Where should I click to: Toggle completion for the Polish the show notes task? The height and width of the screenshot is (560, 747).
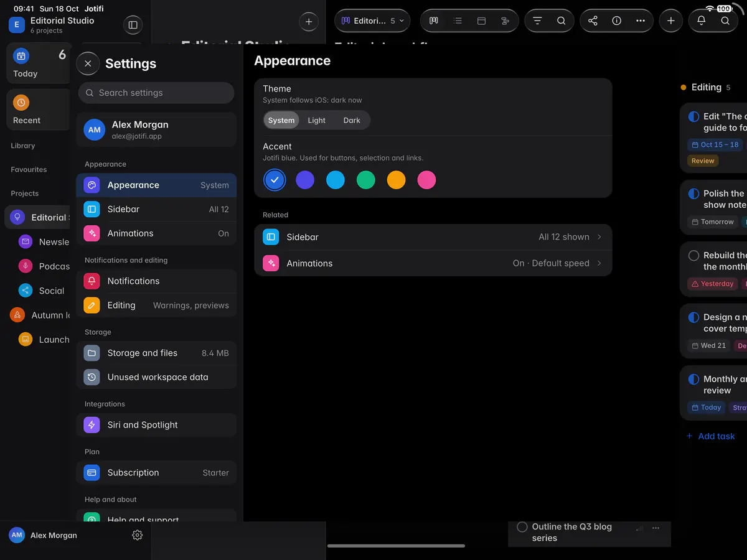click(693, 194)
